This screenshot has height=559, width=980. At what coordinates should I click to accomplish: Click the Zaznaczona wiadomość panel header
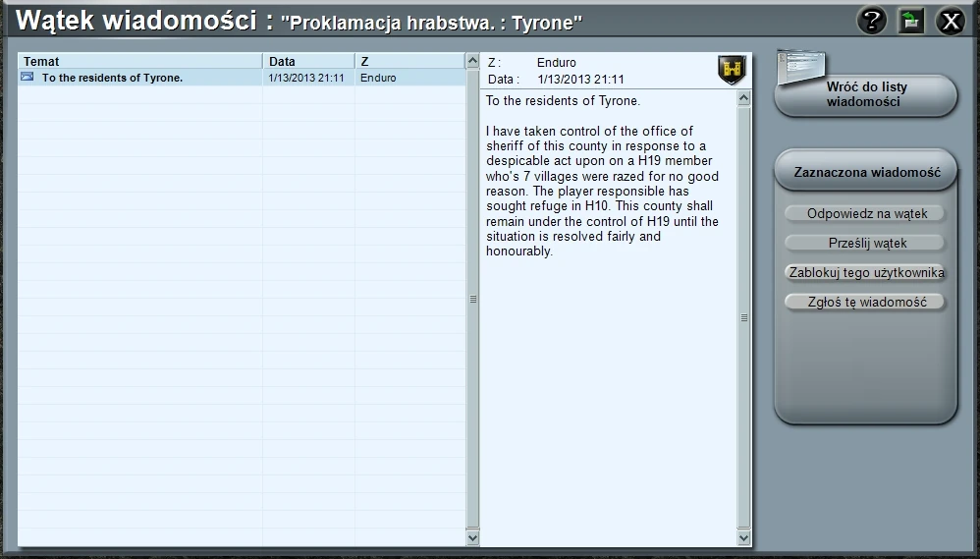(866, 172)
